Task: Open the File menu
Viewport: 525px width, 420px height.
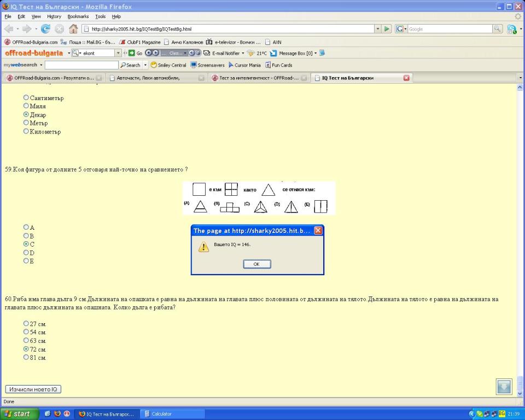Action: (x=8, y=16)
